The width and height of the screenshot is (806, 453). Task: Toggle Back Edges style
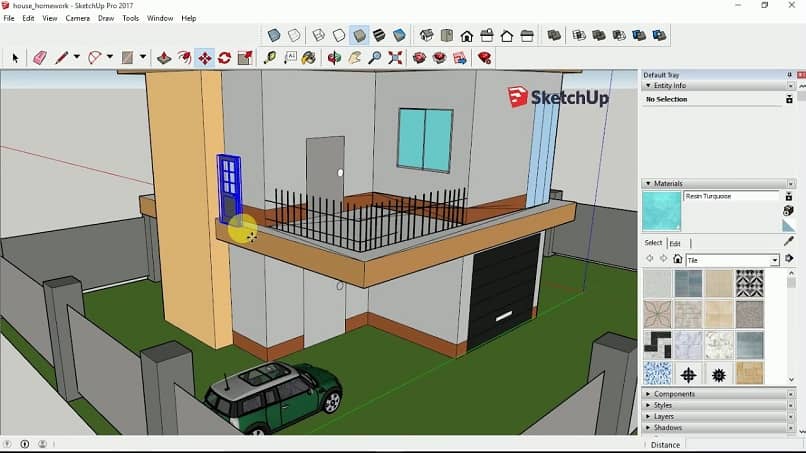click(294, 35)
